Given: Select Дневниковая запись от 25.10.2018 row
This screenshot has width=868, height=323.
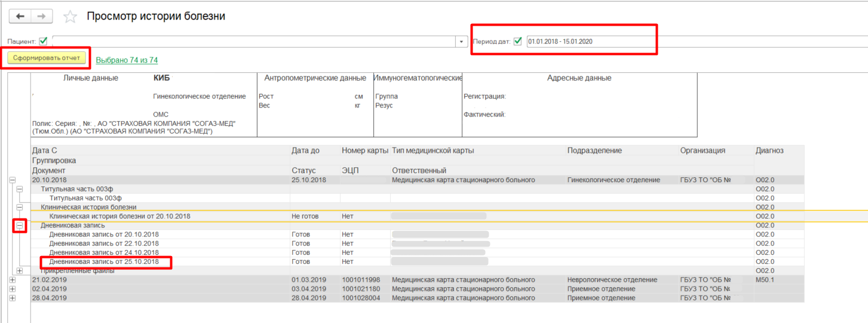Looking at the screenshot, I should point(104,262).
